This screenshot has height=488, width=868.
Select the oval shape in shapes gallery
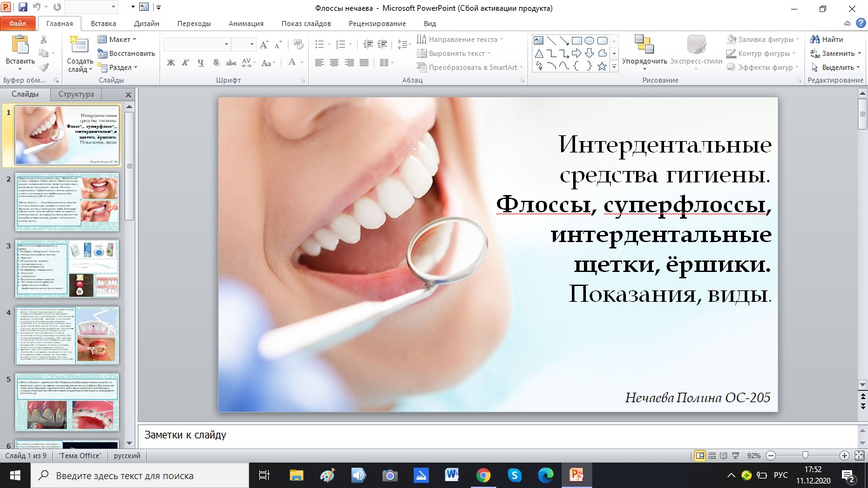(x=589, y=40)
